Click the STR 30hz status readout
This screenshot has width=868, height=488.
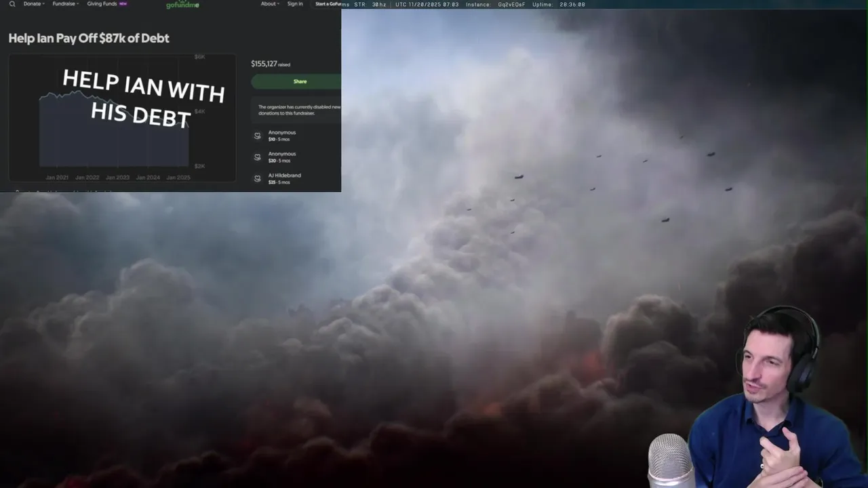tap(372, 4)
